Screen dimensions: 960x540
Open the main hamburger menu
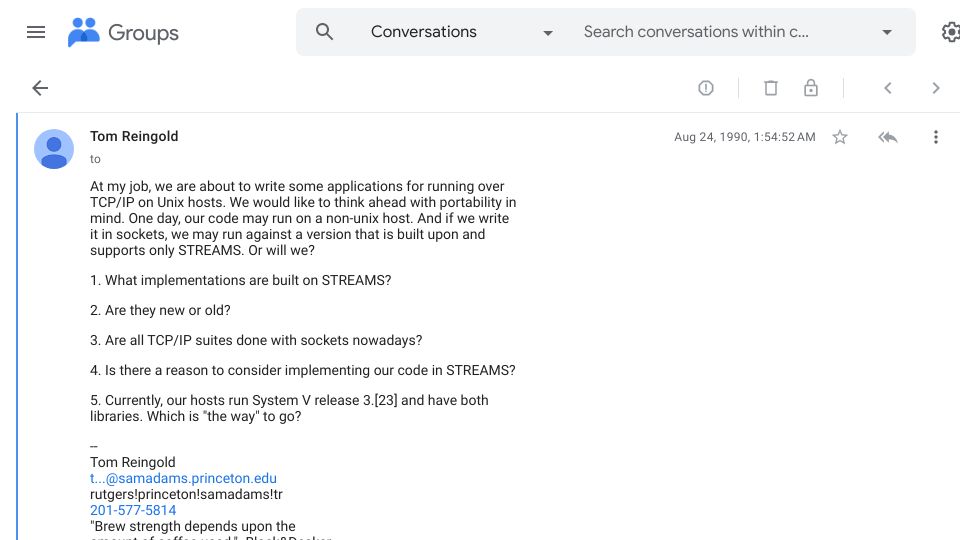pyautogui.click(x=36, y=32)
